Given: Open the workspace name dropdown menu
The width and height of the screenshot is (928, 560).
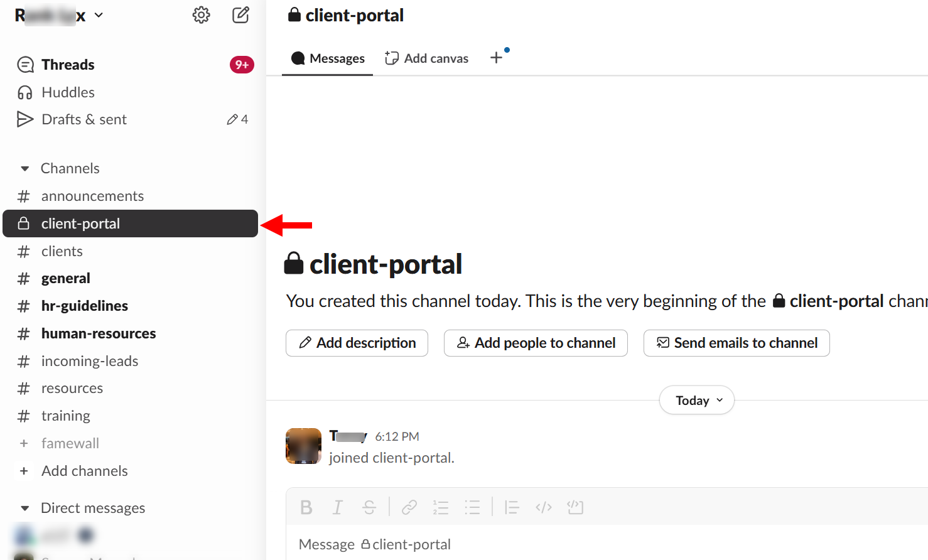Looking at the screenshot, I should [59, 15].
